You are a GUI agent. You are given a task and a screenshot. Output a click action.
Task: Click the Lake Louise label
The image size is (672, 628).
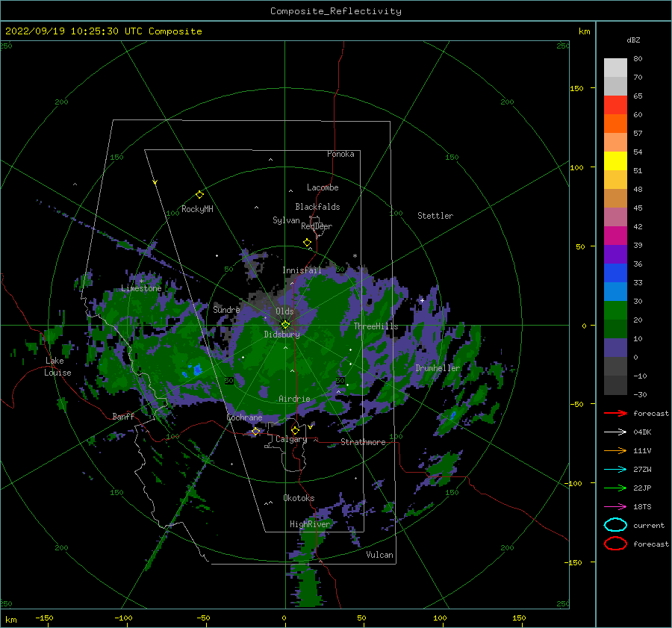click(57, 367)
